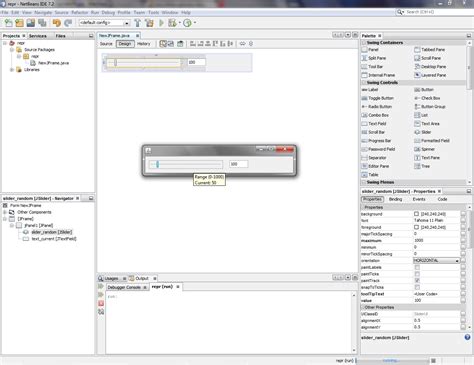Viewport: 474px width, 365px height.
Task: Select Radio Button component in Palette
Action: (377, 107)
